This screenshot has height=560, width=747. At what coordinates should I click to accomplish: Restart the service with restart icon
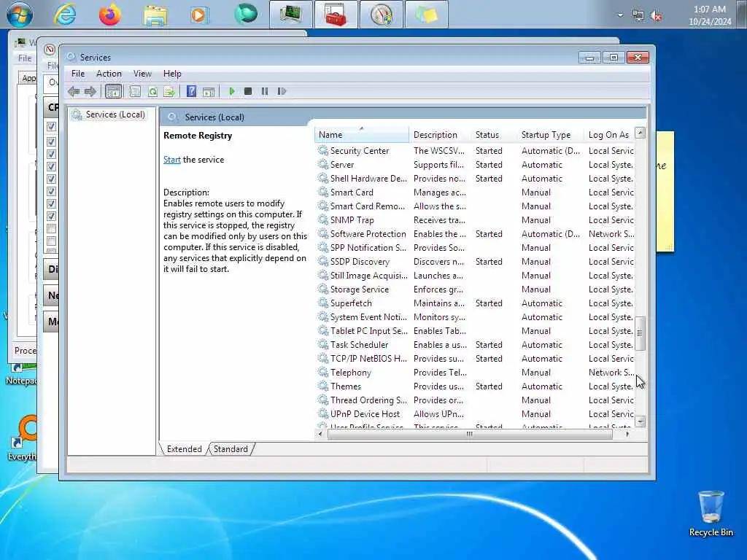282,91
